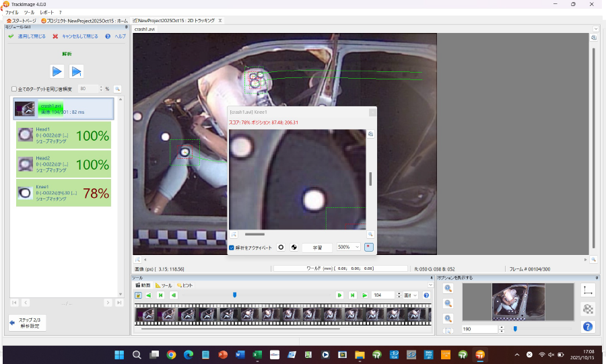Click the blue help icon in options panel

pyautogui.click(x=587, y=326)
